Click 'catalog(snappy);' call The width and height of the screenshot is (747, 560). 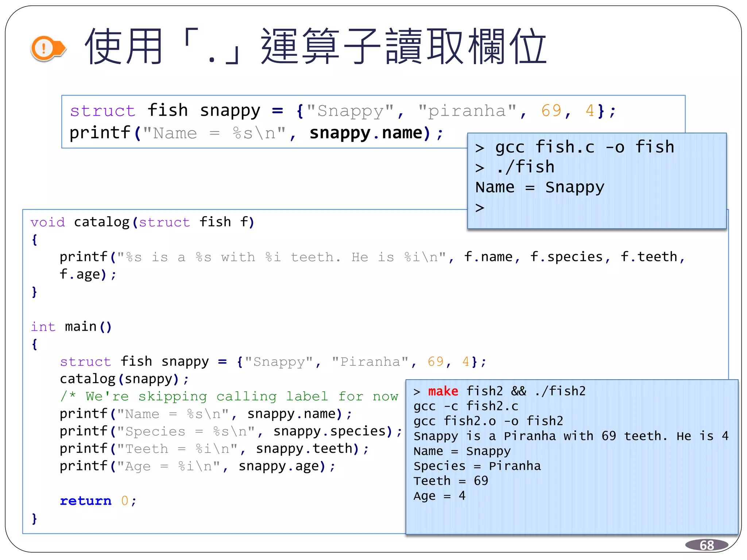[x=124, y=379]
